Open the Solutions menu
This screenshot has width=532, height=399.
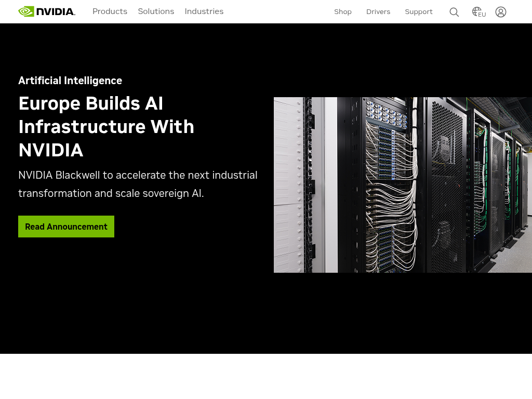coord(156,11)
